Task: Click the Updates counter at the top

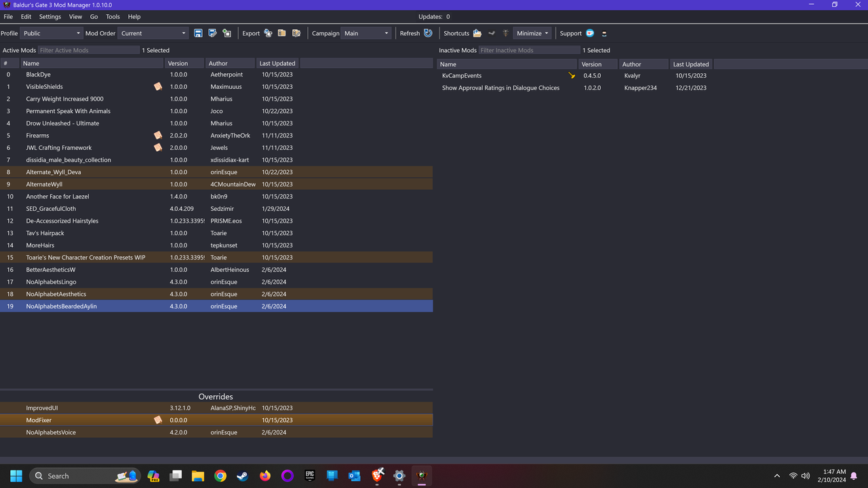Action: [x=434, y=16]
